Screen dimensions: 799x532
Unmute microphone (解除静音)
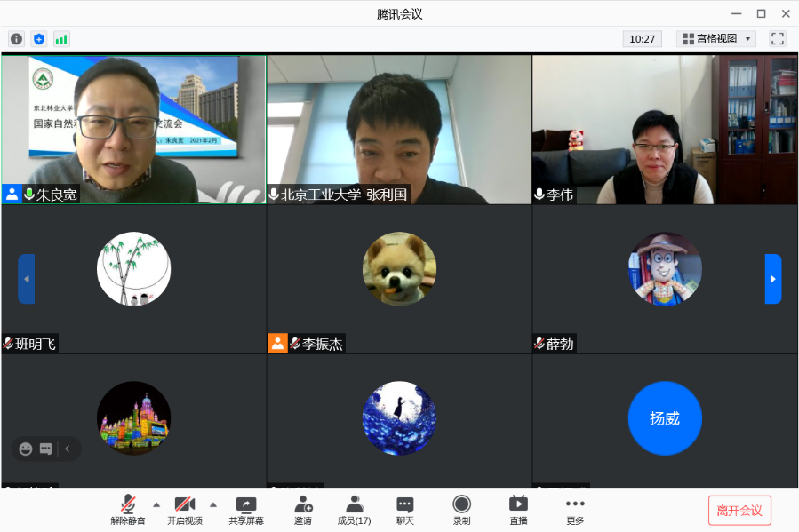tap(128, 510)
